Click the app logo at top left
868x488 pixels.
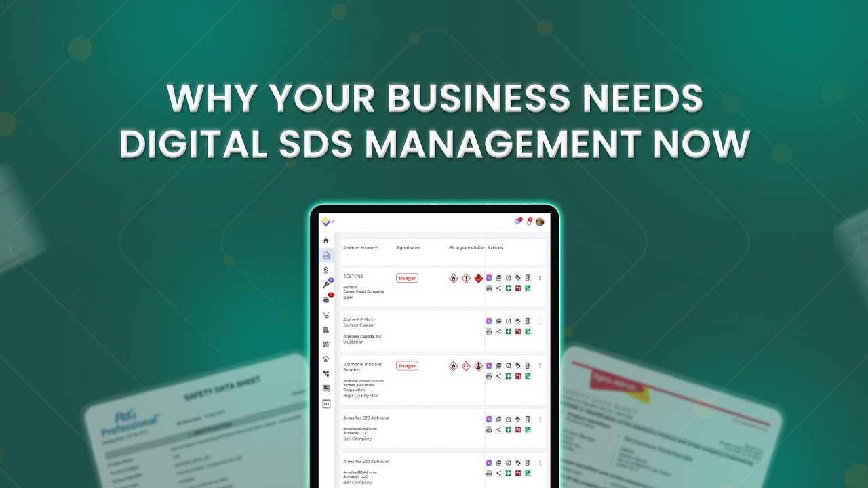325,222
